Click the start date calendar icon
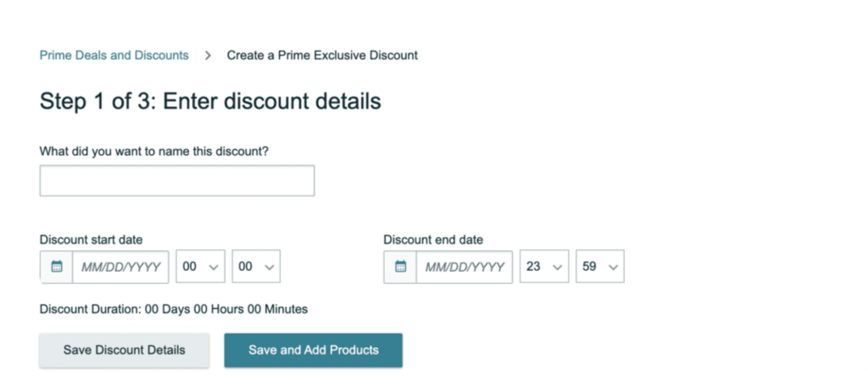The image size is (868, 392). (57, 267)
